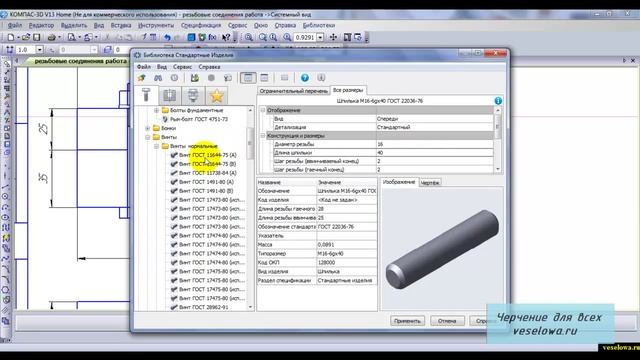Select Винт ГОСТ 28962-91 in tree
Screen dimensions: 640x360
coord(204,307)
